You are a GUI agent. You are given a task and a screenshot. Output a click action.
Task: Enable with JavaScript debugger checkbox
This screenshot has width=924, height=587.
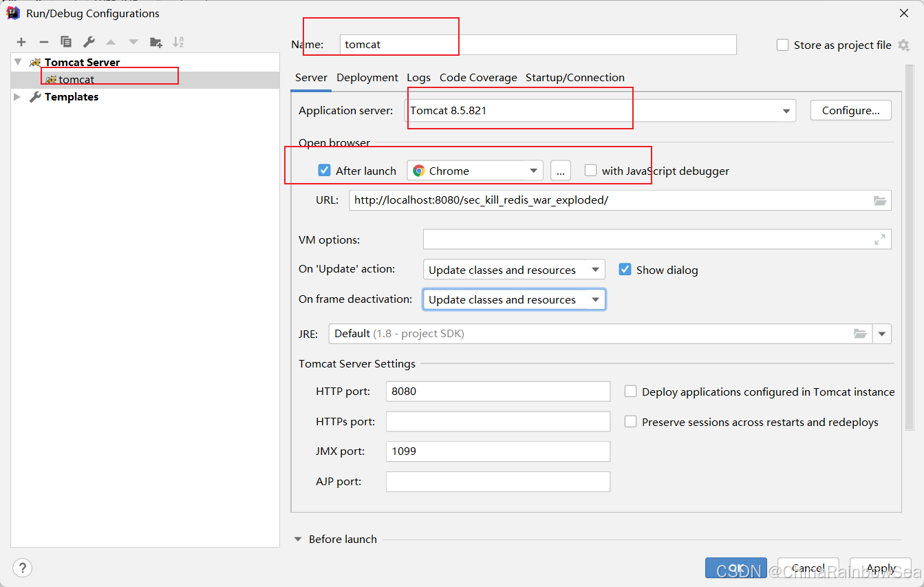[590, 171]
